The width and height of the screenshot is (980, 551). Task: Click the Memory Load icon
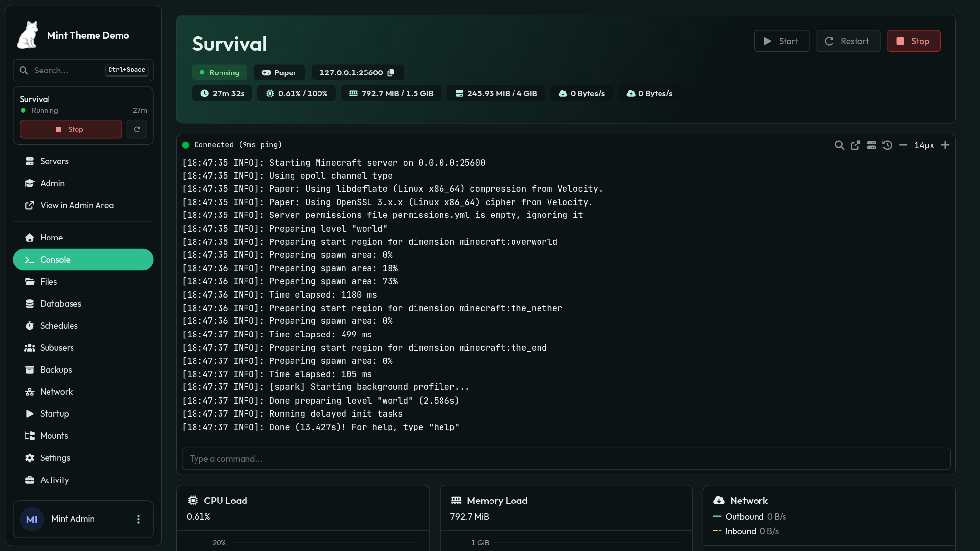click(456, 500)
